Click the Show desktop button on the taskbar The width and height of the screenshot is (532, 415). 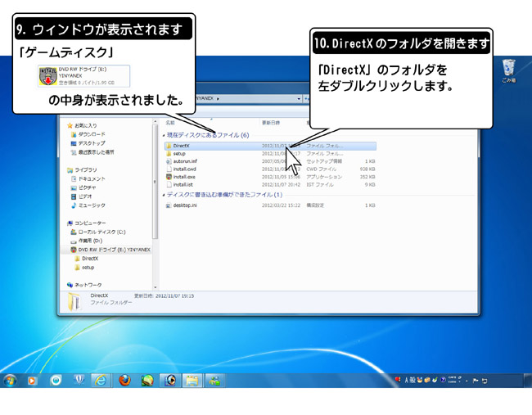[x=527, y=381]
